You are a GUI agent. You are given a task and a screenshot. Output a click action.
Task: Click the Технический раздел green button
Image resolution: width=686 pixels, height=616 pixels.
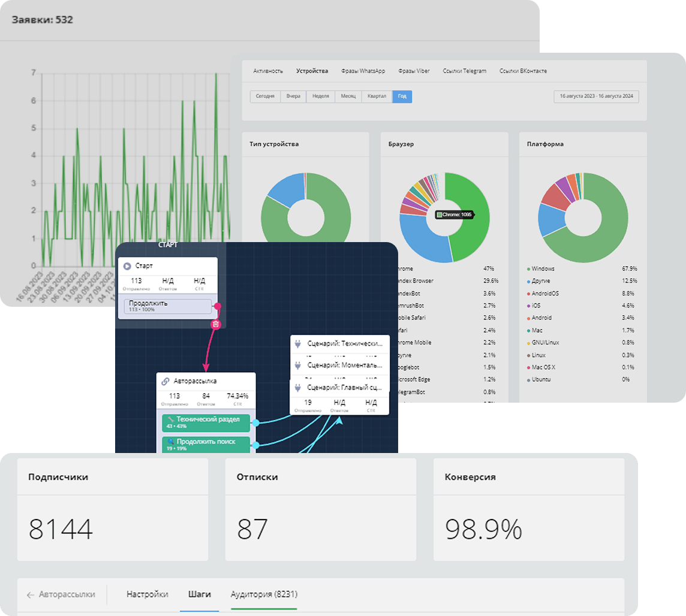(x=206, y=422)
